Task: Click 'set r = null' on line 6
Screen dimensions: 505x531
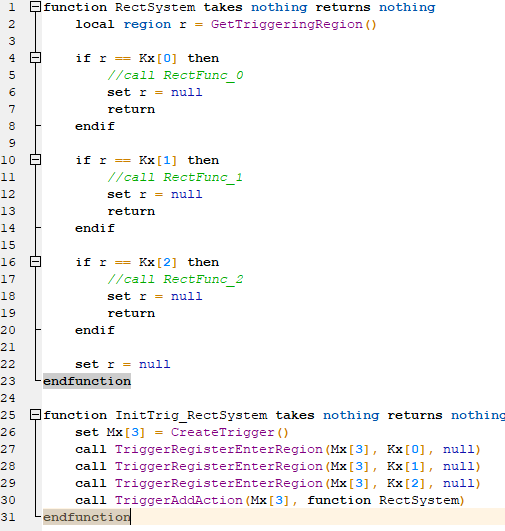Action: [x=155, y=92]
